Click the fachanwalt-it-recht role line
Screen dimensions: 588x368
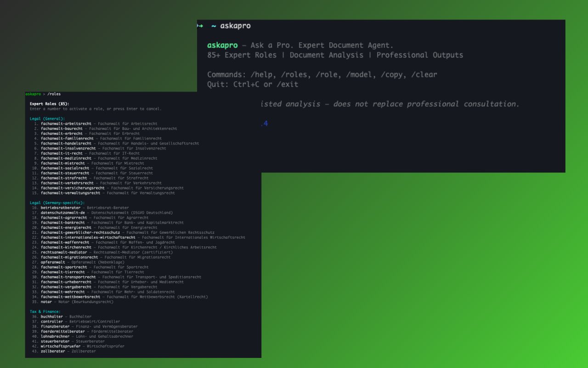tap(86, 153)
